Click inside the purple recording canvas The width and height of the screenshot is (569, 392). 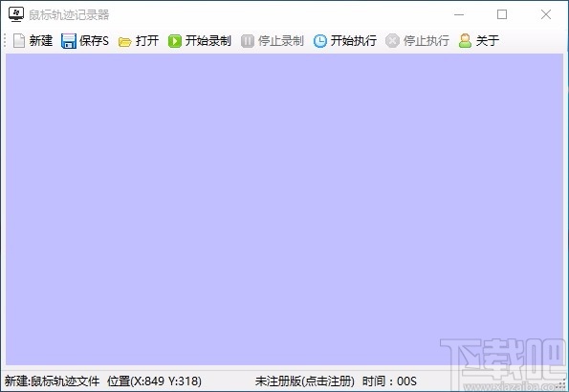click(284, 209)
